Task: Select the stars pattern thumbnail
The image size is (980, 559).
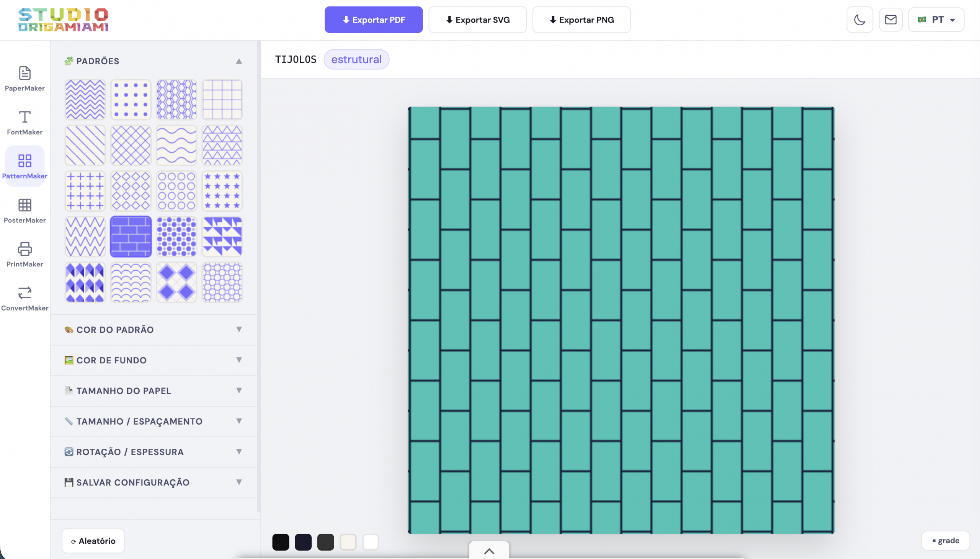Action: (222, 191)
